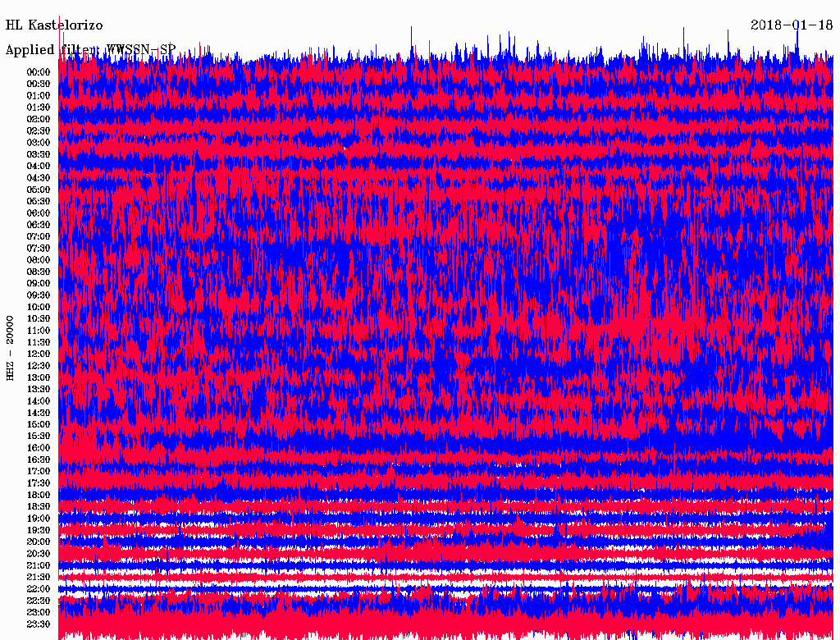Click the 12:00 time row label

pos(39,354)
